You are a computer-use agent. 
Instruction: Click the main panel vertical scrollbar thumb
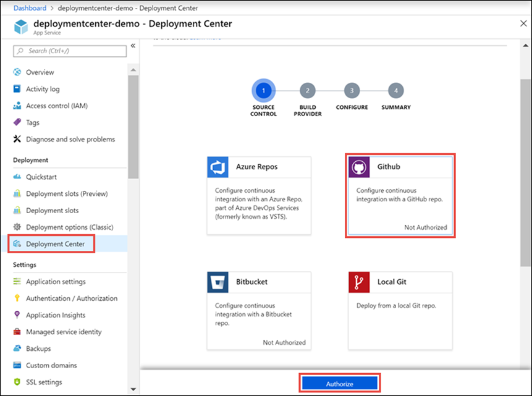point(526,172)
